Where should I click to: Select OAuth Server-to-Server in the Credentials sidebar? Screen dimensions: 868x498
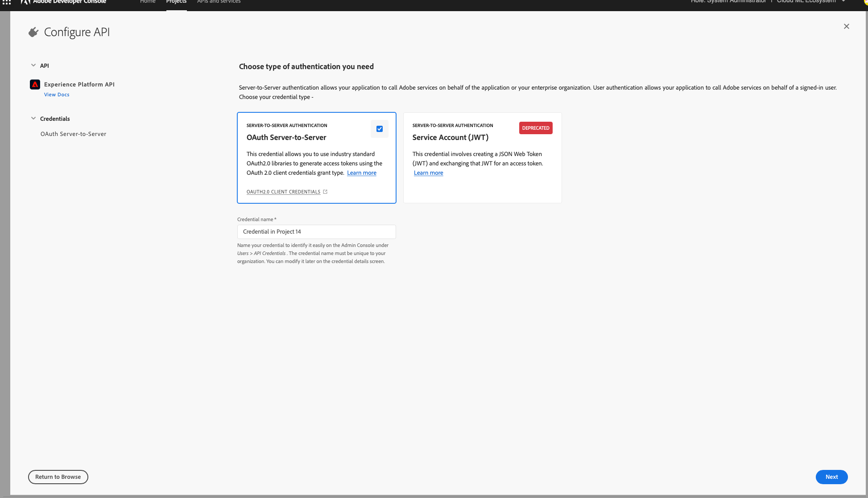73,134
